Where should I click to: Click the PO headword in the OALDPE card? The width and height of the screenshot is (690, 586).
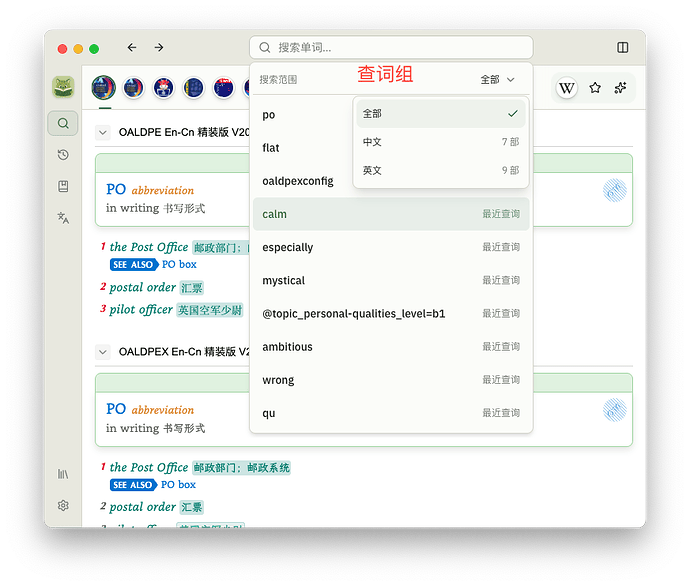click(116, 189)
